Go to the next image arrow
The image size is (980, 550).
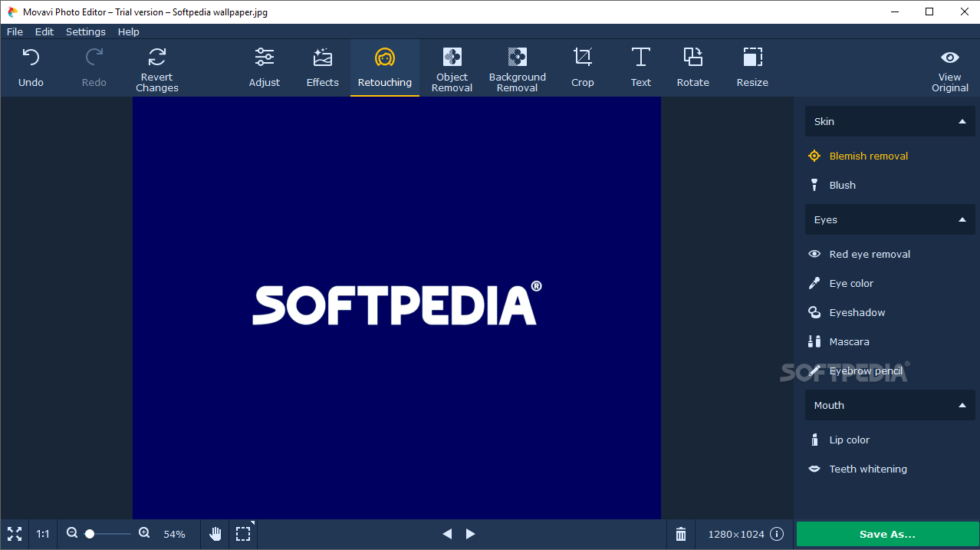(x=471, y=534)
